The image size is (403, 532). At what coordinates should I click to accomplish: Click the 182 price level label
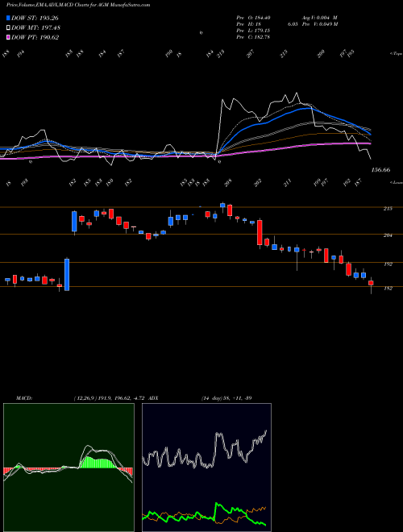point(388,289)
